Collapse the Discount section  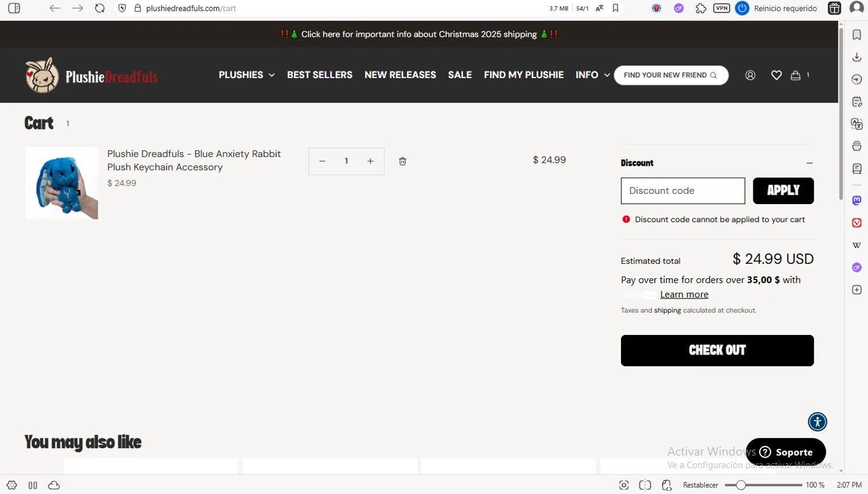pyautogui.click(x=810, y=163)
